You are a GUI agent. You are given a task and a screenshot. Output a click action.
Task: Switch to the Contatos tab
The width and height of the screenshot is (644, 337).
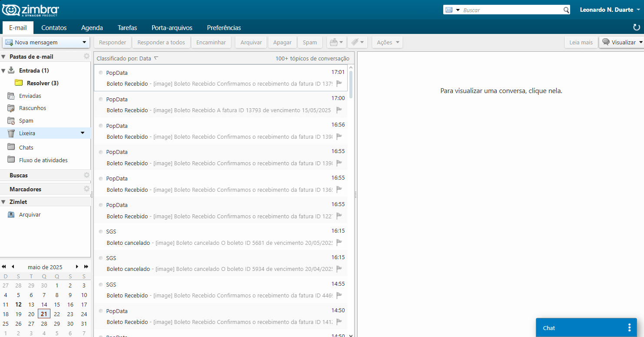54,27
